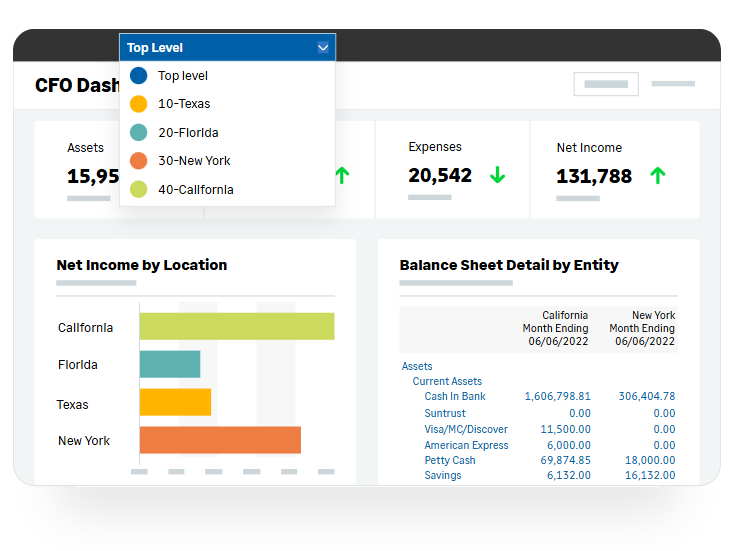Image resolution: width=736 pixels, height=551 pixels.
Task: Click California Cash In Bank value 1,606,798.81
Action: (x=558, y=397)
